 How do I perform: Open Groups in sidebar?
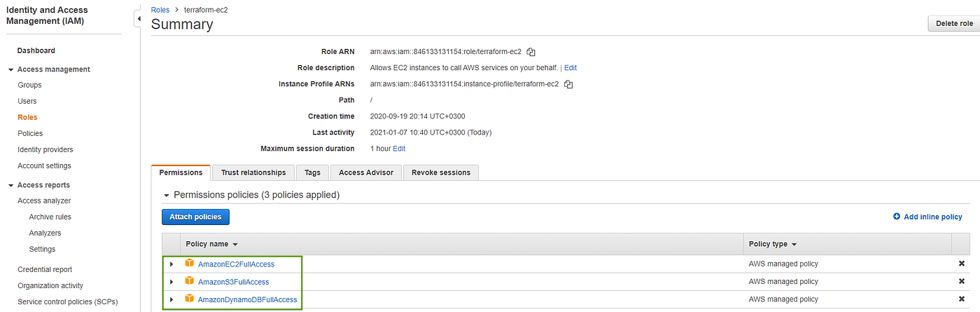point(29,85)
